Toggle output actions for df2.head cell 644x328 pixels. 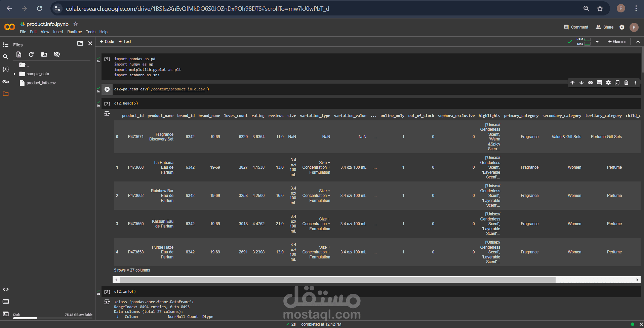[x=107, y=114]
